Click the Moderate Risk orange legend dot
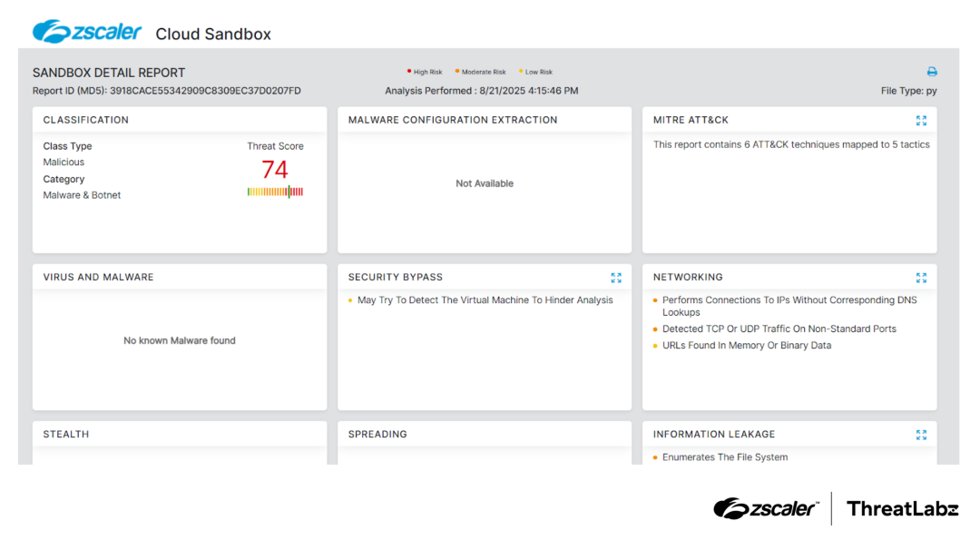 [x=457, y=72]
